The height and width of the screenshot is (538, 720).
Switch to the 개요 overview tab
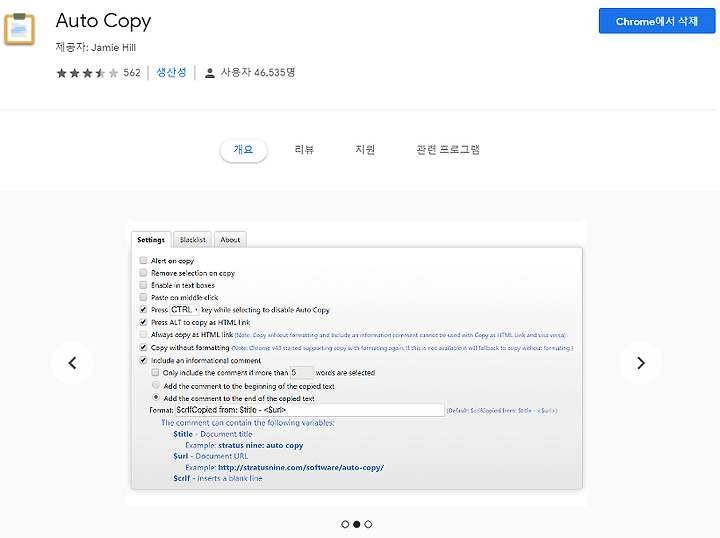(x=243, y=150)
